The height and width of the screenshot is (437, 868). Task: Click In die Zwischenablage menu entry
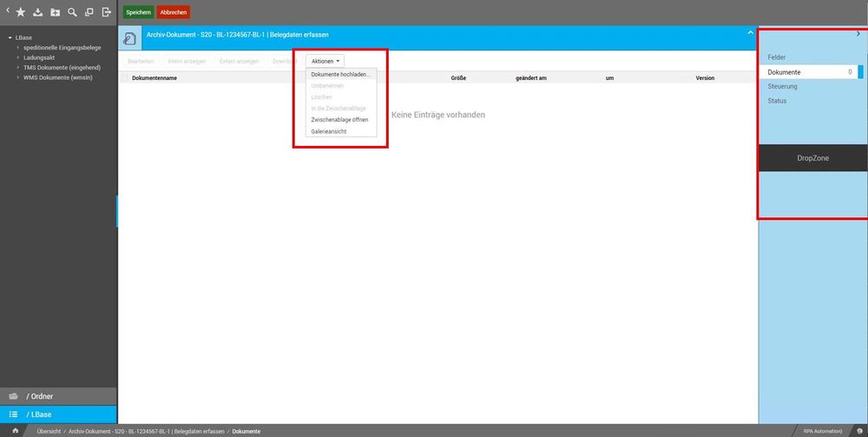[x=341, y=109]
